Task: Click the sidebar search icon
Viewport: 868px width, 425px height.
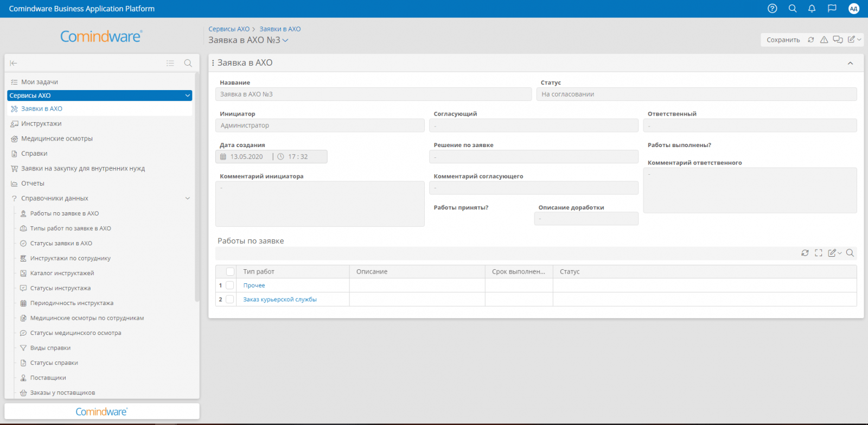Action: [x=188, y=64]
